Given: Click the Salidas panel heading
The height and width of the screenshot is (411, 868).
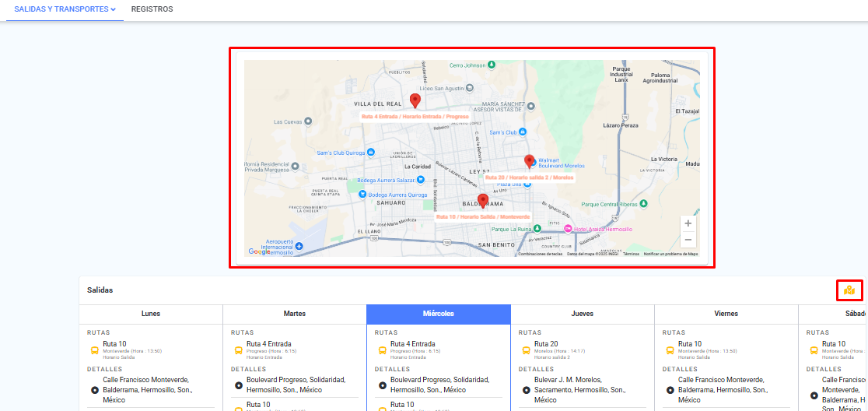Looking at the screenshot, I should pos(100,290).
